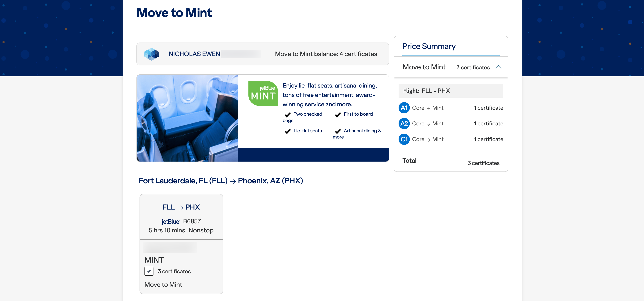Click the Move to Mint label in flight card
The image size is (644, 301).
pyautogui.click(x=163, y=285)
